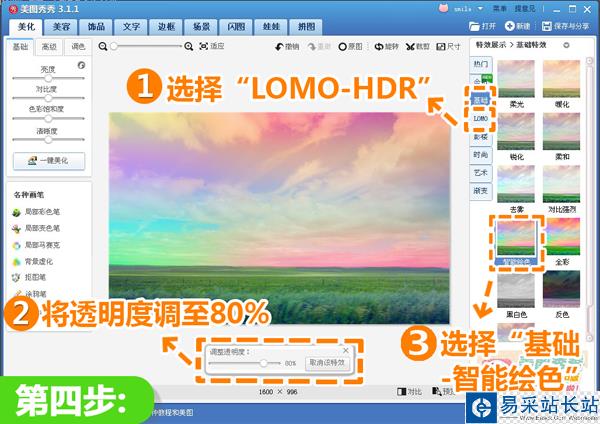Apply the 黑白色 effect thumbnail
This screenshot has height=424, width=600.
pyautogui.click(x=516, y=289)
